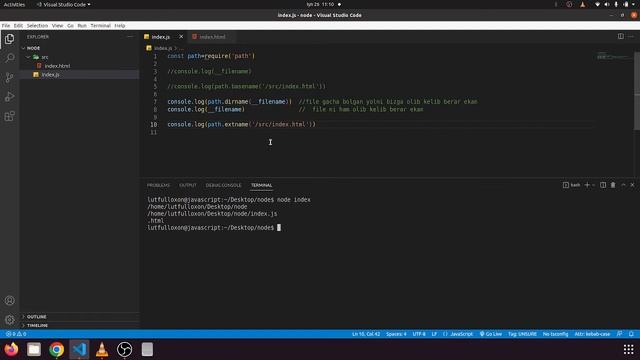Split the terminal panel

pos(603,185)
